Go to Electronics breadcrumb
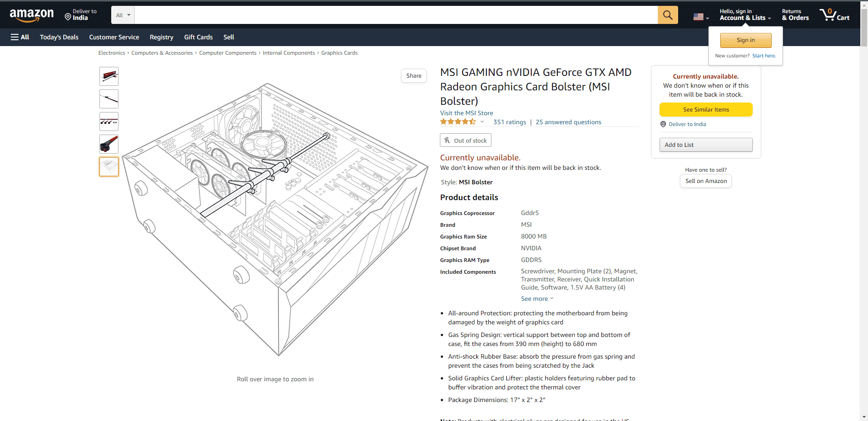The image size is (868, 421). coord(112,53)
